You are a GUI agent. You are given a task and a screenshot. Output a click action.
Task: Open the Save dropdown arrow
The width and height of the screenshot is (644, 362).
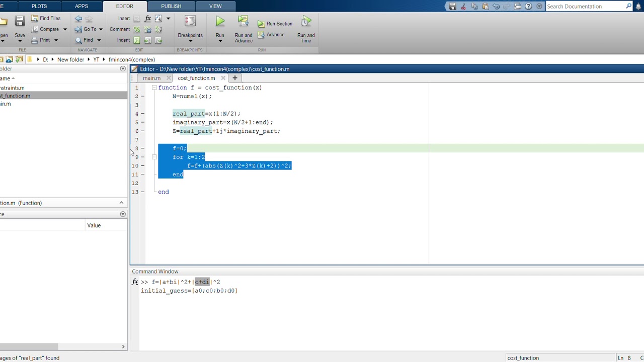point(20,41)
